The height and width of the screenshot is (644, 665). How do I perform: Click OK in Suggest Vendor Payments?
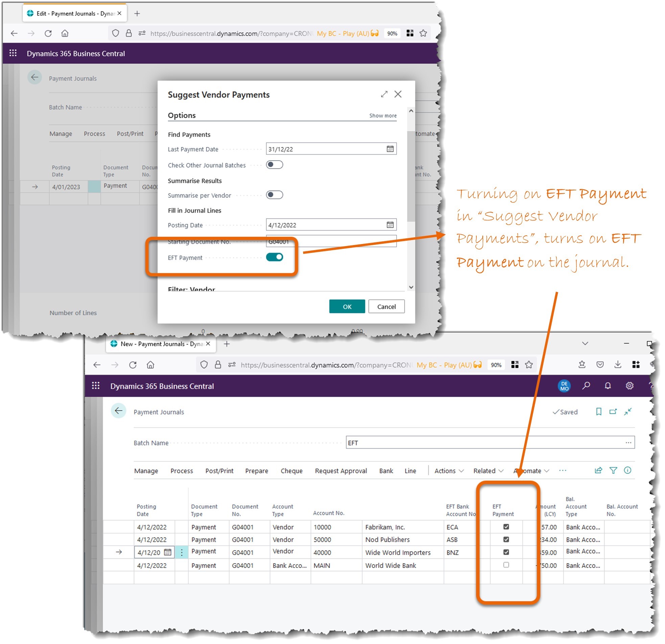click(x=347, y=307)
